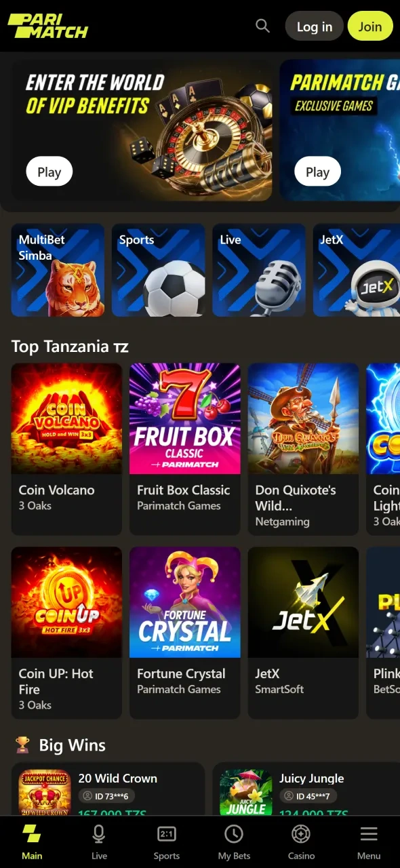The width and height of the screenshot is (400, 868).
Task: Open the Live microphone icon in bottom bar
Action: tap(99, 834)
